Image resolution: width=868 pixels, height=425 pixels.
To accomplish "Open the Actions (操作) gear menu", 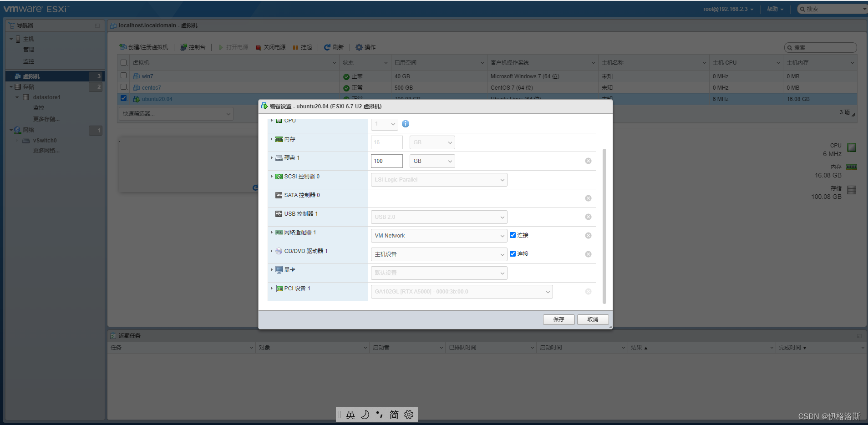I will pyautogui.click(x=365, y=47).
